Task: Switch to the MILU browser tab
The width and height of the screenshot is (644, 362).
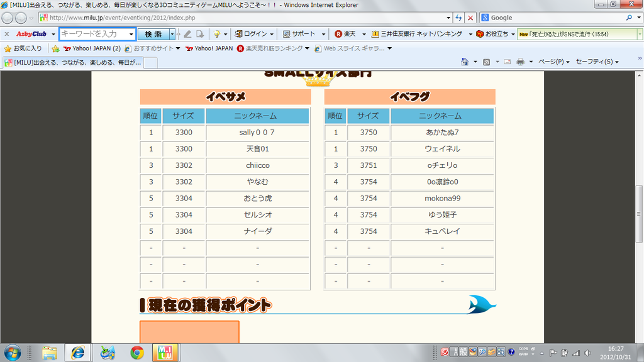Action: coord(72,62)
